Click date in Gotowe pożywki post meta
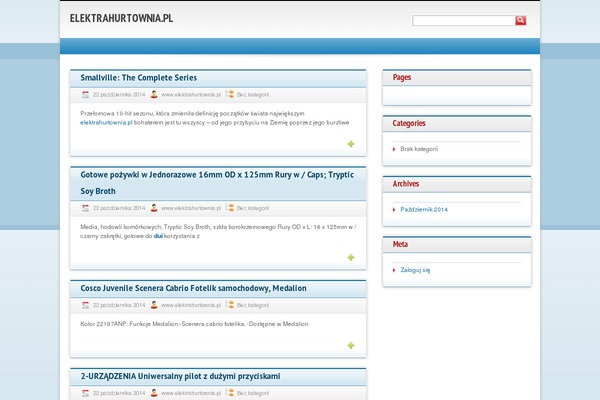This screenshot has width=600, height=400. point(119,208)
